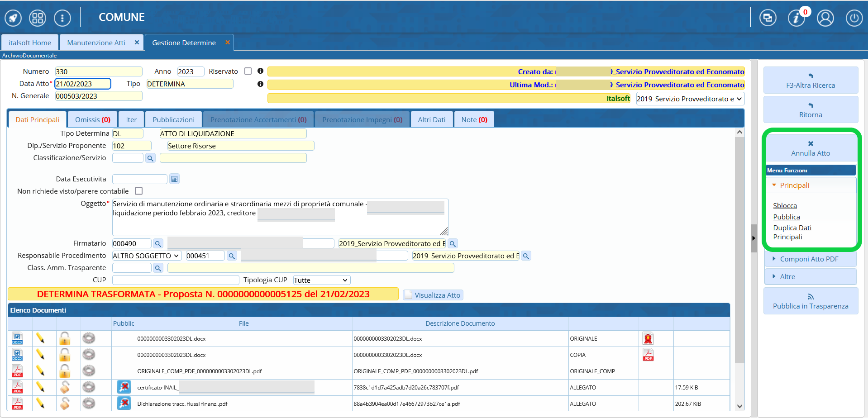
Task: Click the red seal icon in ORIGINALE row
Action: [x=648, y=338]
